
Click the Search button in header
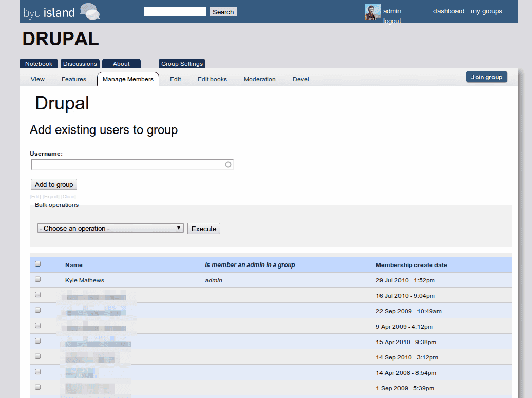point(223,12)
